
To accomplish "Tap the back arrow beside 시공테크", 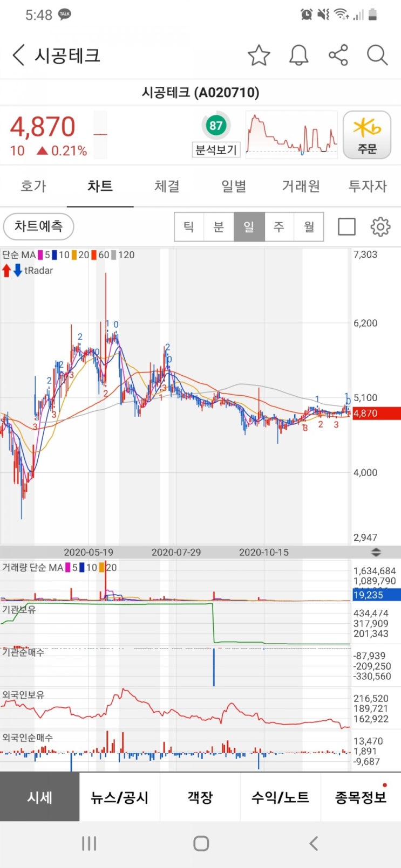I will coord(19,56).
